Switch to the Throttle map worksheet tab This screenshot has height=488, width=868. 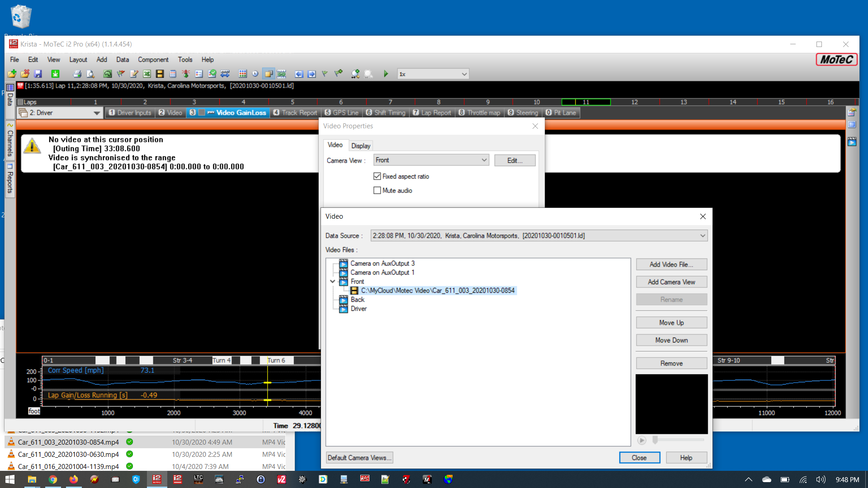[479, 113]
